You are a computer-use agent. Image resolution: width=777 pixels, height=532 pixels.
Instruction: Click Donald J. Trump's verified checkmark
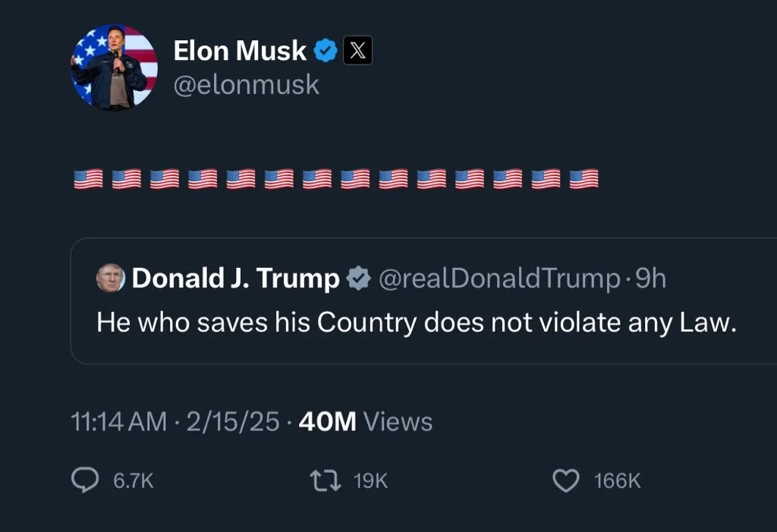point(359,278)
